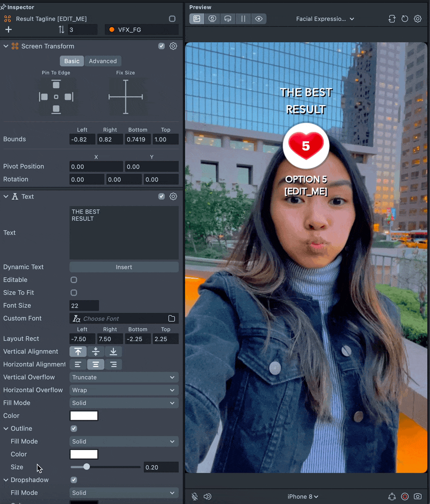Open the Text component settings gear
Image resolution: width=430 pixels, height=504 pixels.
pos(173,197)
